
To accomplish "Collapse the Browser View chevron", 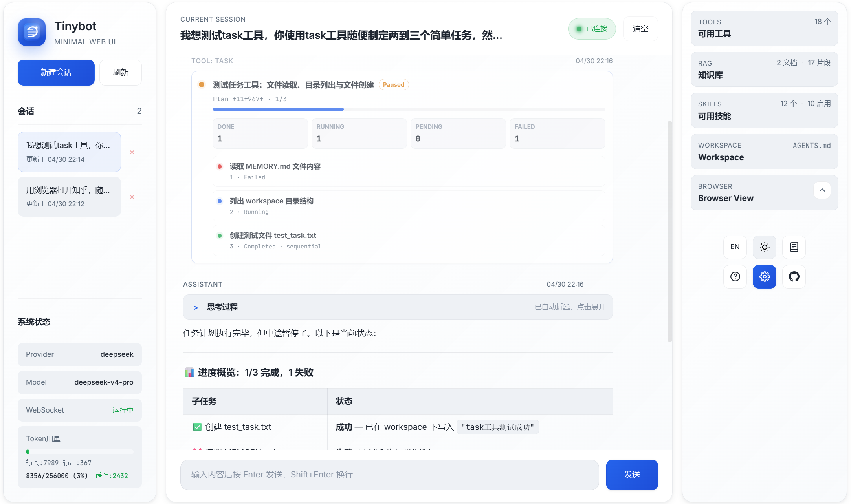I will [x=822, y=190].
